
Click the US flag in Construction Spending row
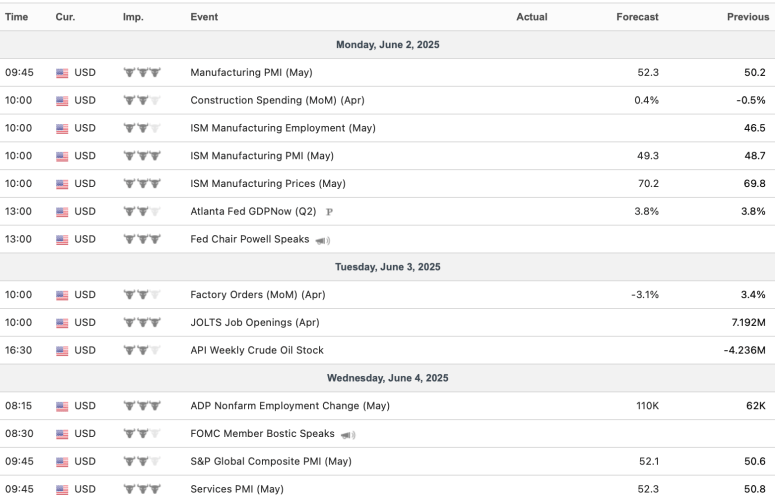[x=62, y=100]
